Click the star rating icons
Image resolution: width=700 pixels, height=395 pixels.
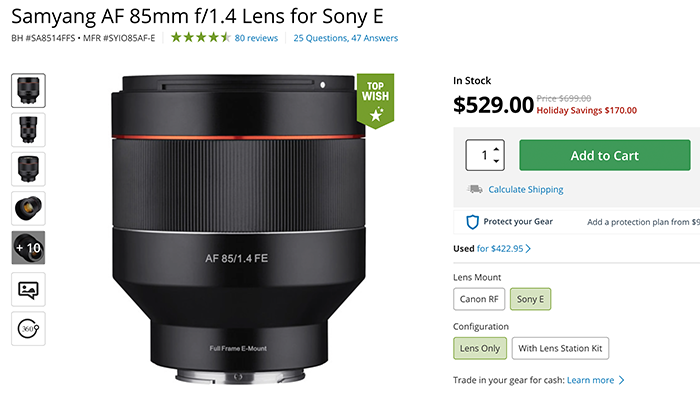coord(200,37)
